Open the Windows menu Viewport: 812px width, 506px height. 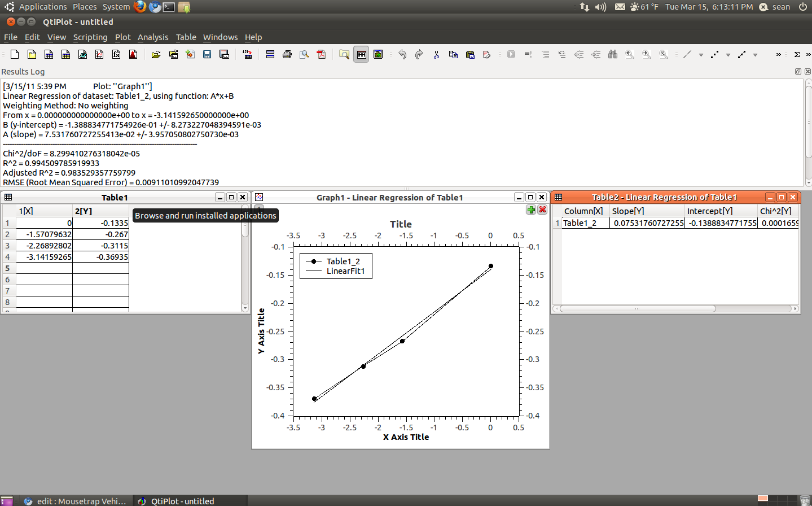(220, 37)
